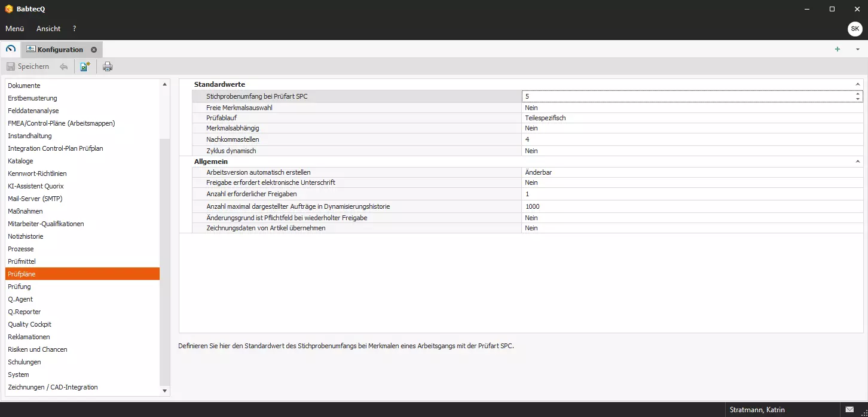
Task: Open the dashboard home tab icon
Action: tap(11, 49)
